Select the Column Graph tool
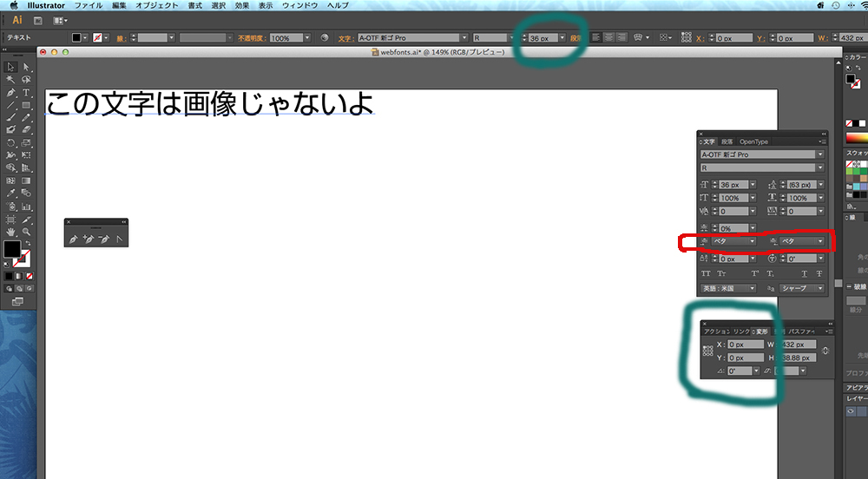Viewport: 868px width, 479px height. pos(26,207)
